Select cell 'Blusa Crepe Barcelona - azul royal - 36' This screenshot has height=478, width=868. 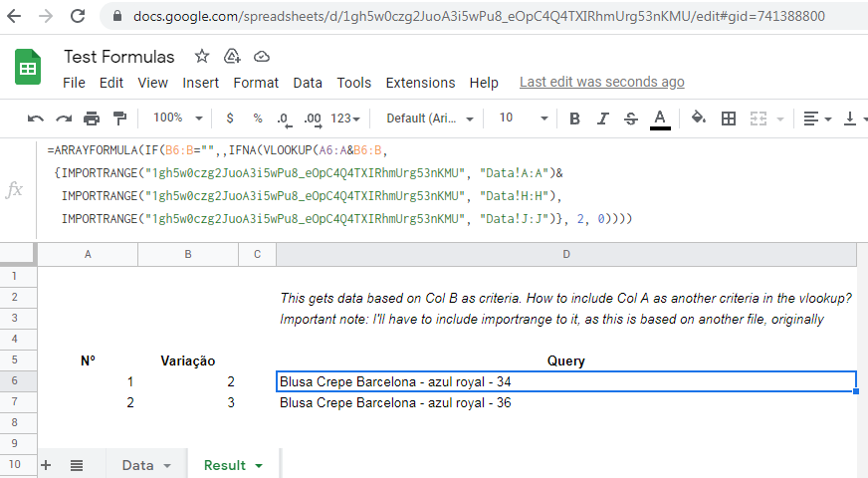566,402
